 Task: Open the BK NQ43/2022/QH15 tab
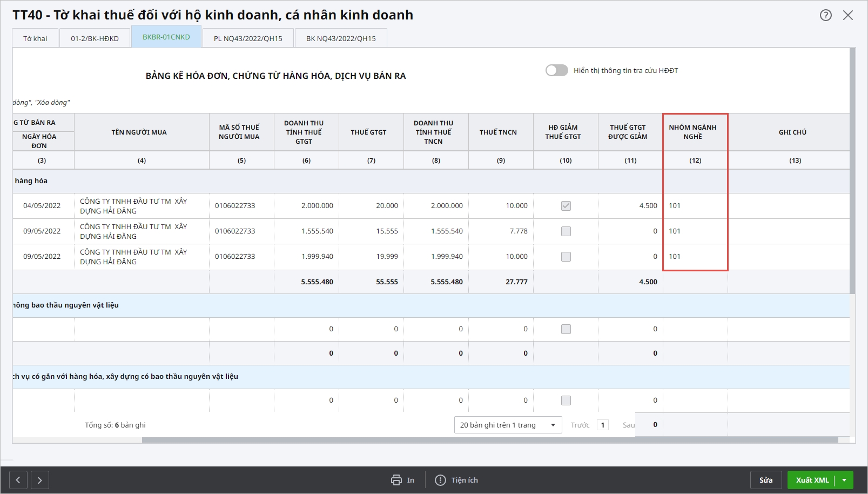click(x=341, y=38)
